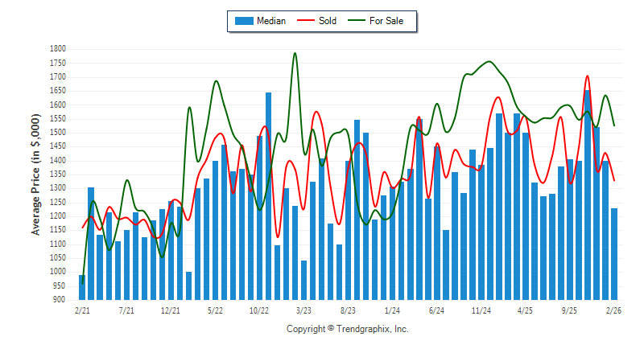This screenshot has width=644, height=349.
Task: Select the 2/26 x-axis date label
Action: click(x=613, y=310)
